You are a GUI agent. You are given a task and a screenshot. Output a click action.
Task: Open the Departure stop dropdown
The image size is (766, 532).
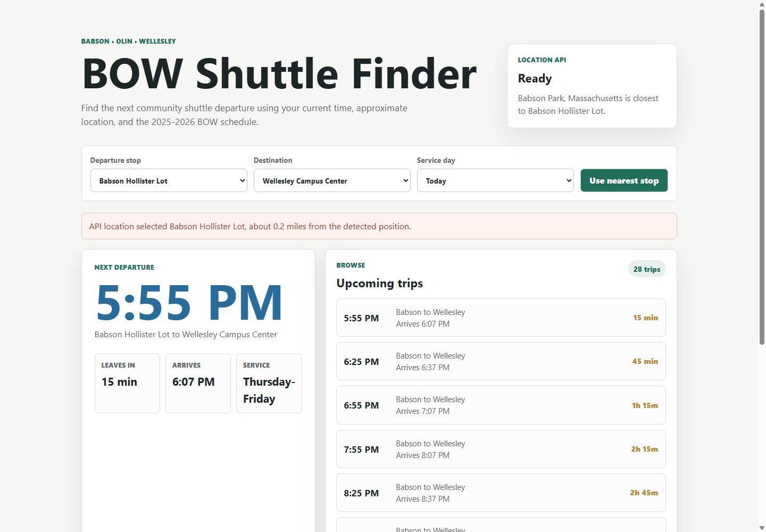coord(169,180)
